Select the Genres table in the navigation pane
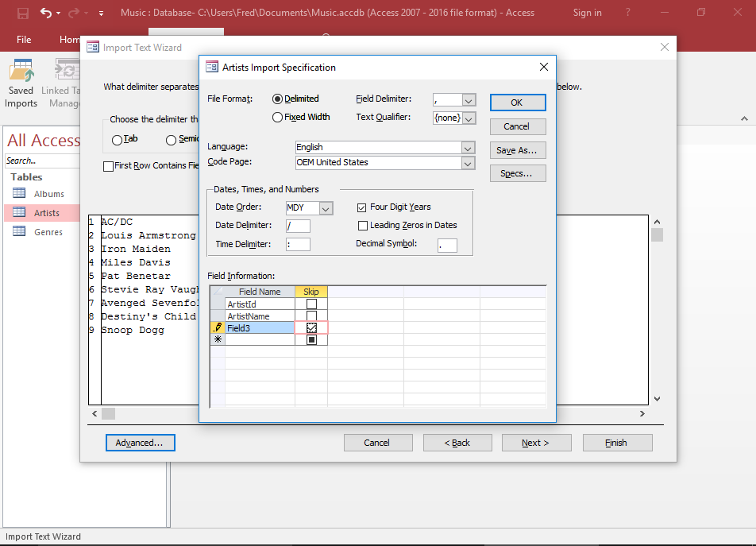 pyautogui.click(x=48, y=232)
